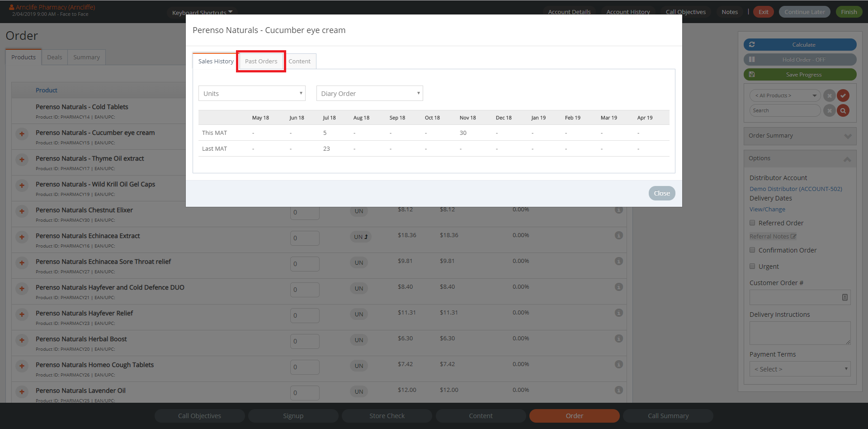This screenshot has height=429, width=868.
Task: Click the Exit button
Action: [763, 12]
